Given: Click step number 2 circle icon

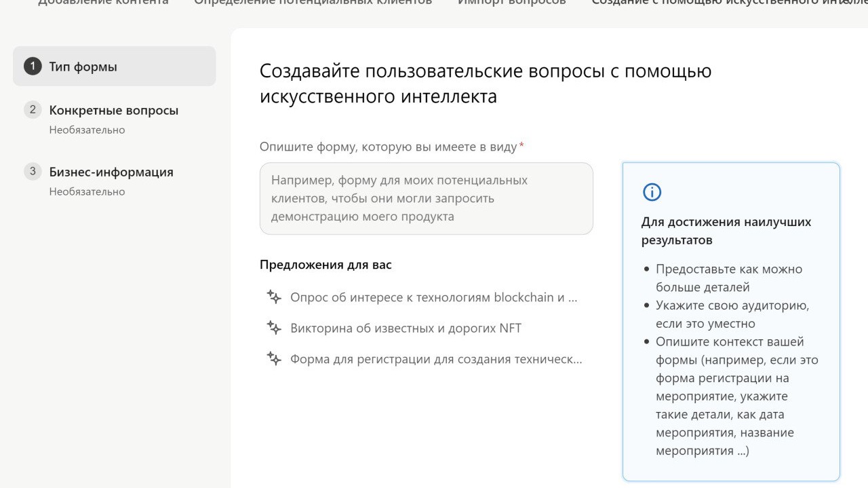Looking at the screenshot, I should coord(33,109).
